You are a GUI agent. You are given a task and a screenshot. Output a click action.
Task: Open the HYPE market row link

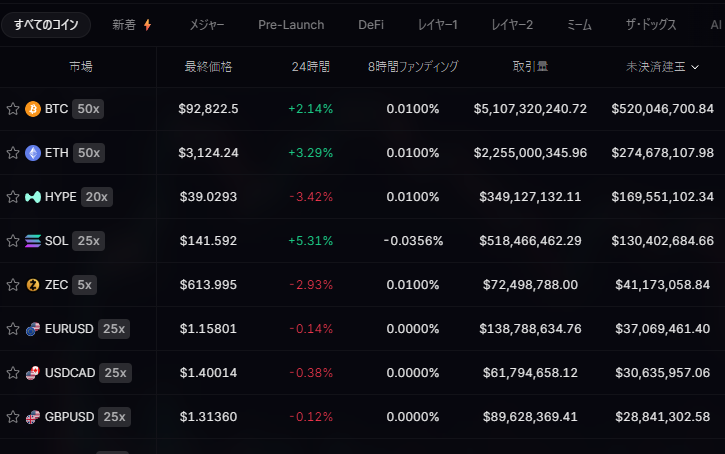pos(60,197)
